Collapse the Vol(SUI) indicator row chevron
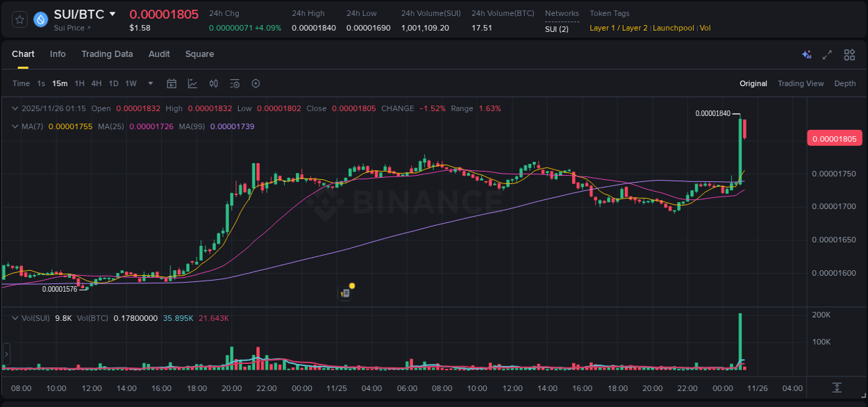Viewport: 868px width, 407px height. tap(15, 317)
